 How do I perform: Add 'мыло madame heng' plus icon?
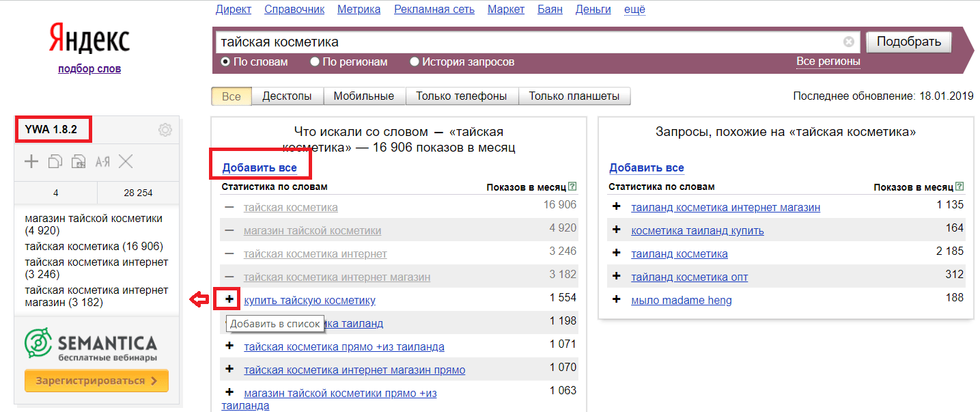(x=617, y=299)
